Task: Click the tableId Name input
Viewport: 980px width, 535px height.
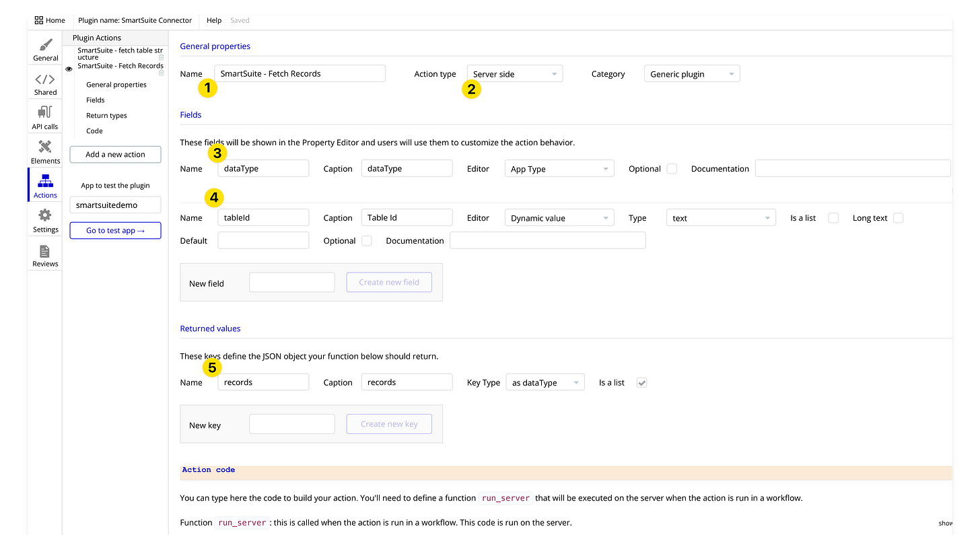Action: point(263,217)
